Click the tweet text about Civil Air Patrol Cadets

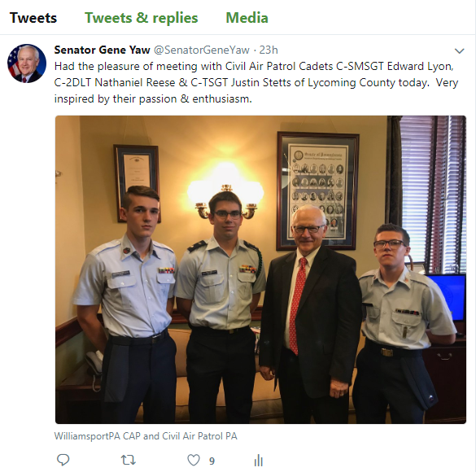tap(256, 82)
